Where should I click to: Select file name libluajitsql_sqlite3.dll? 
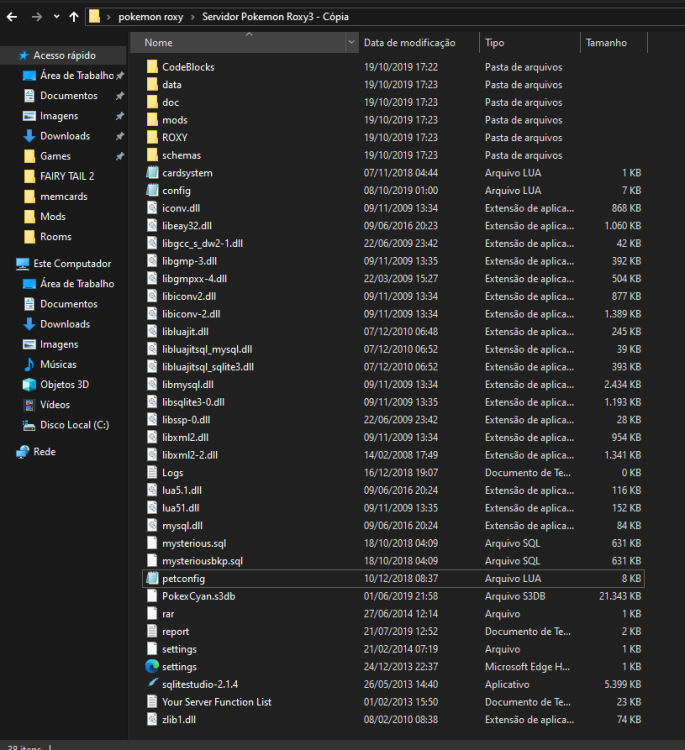click(x=208, y=367)
